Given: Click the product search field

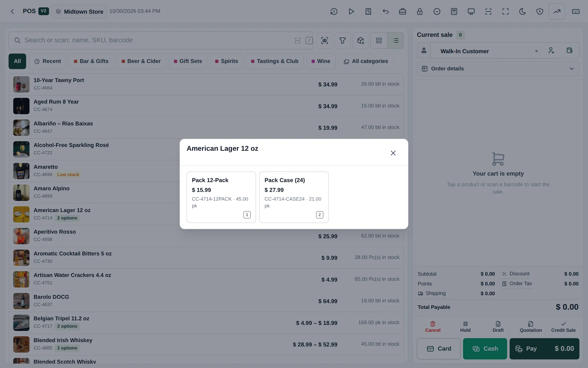Looking at the screenshot, I should coord(161,40).
